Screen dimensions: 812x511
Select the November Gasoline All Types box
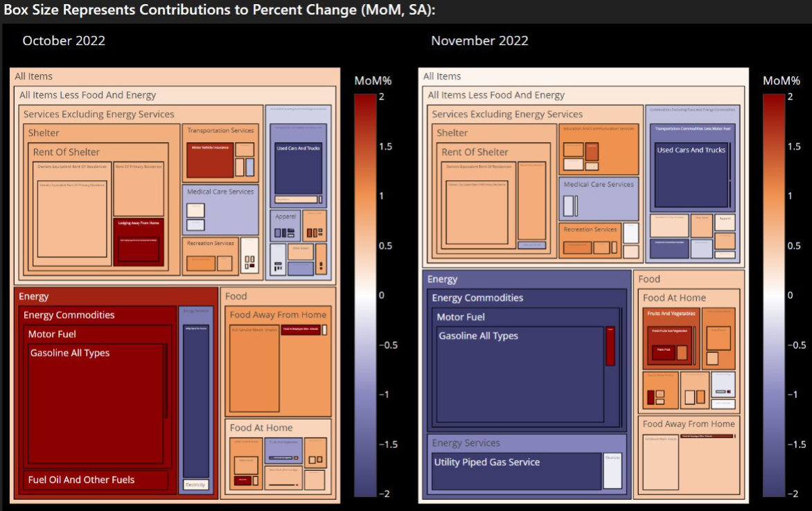(520, 374)
